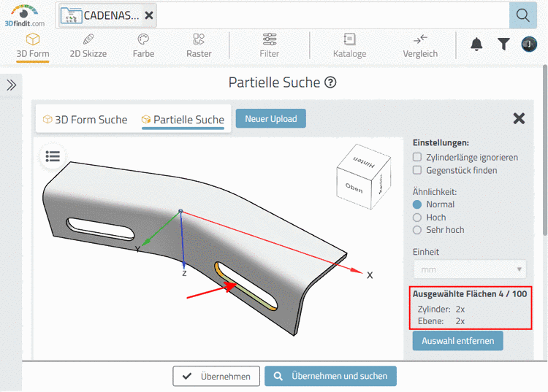The width and height of the screenshot is (548, 392).
Task: Close the Partielle Suche panel
Action: click(x=519, y=118)
